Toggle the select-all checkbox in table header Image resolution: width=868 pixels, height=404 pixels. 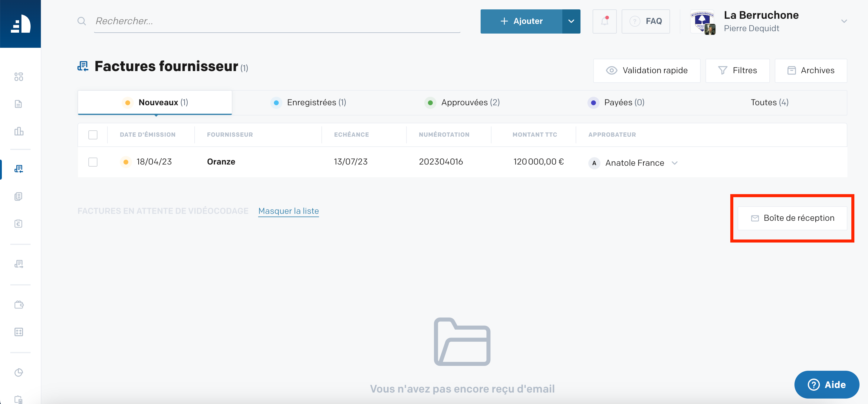(x=93, y=135)
